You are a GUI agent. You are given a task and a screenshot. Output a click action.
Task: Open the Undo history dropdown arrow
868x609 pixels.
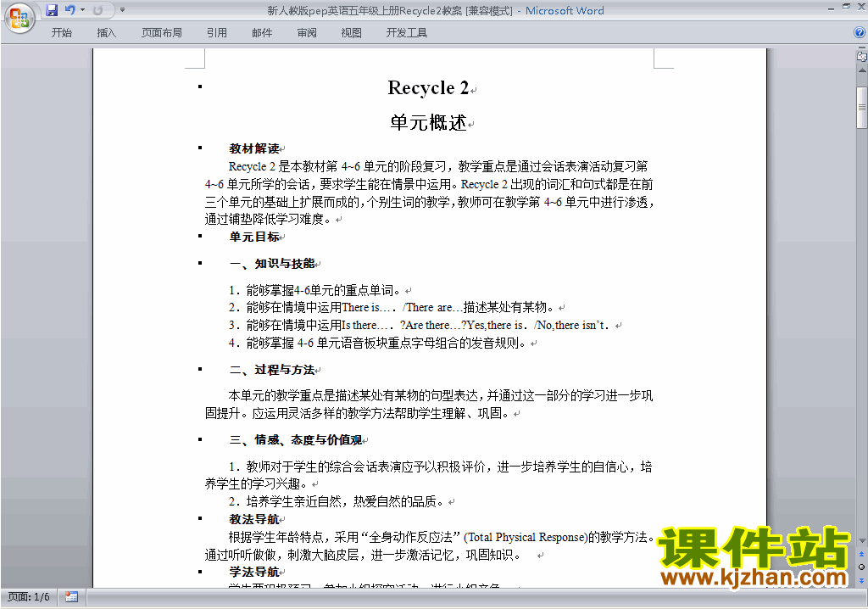tap(82, 10)
